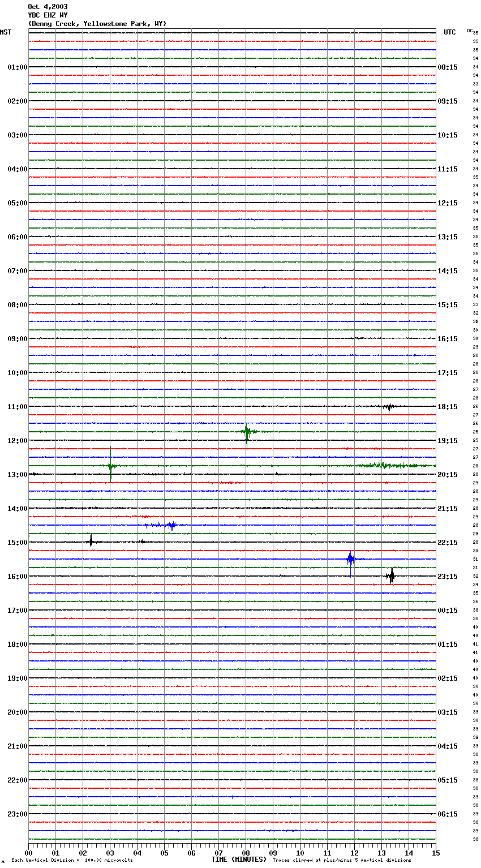Click the 18:15 UTC time label
This screenshot has height=868, width=481.
[x=448, y=407]
